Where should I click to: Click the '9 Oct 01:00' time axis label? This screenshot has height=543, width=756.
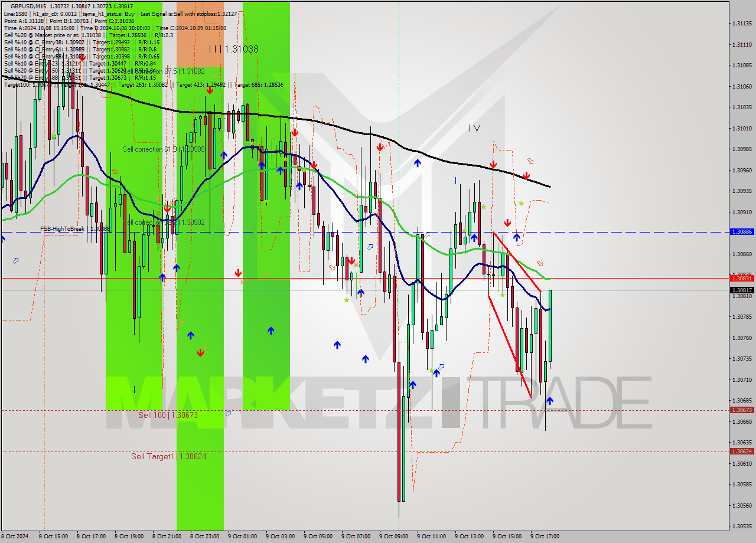click(242, 537)
